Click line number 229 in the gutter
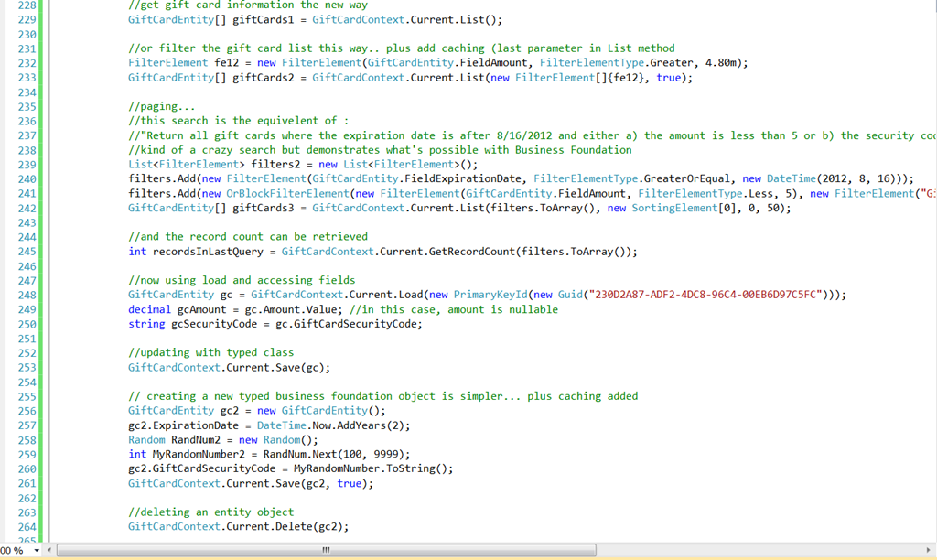937x560 pixels. [x=27, y=19]
